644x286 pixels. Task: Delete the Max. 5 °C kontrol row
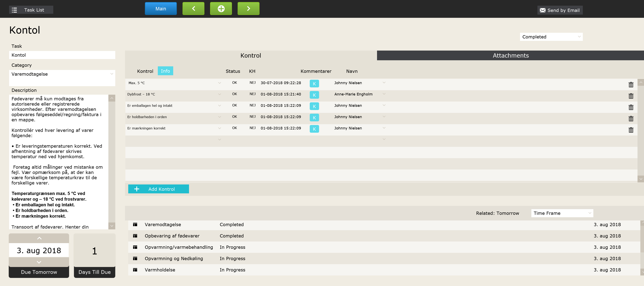631,85
